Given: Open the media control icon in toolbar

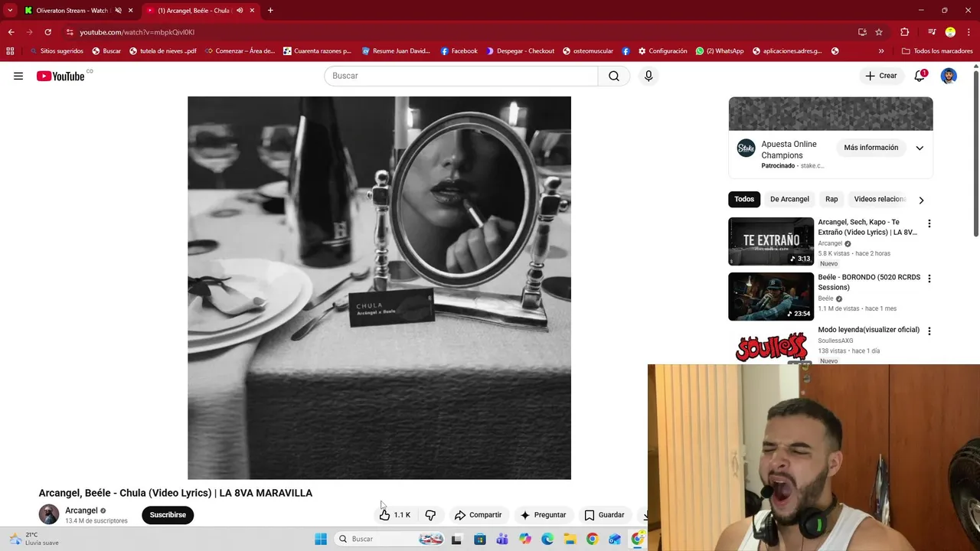Looking at the screenshot, I should click(x=932, y=32).
